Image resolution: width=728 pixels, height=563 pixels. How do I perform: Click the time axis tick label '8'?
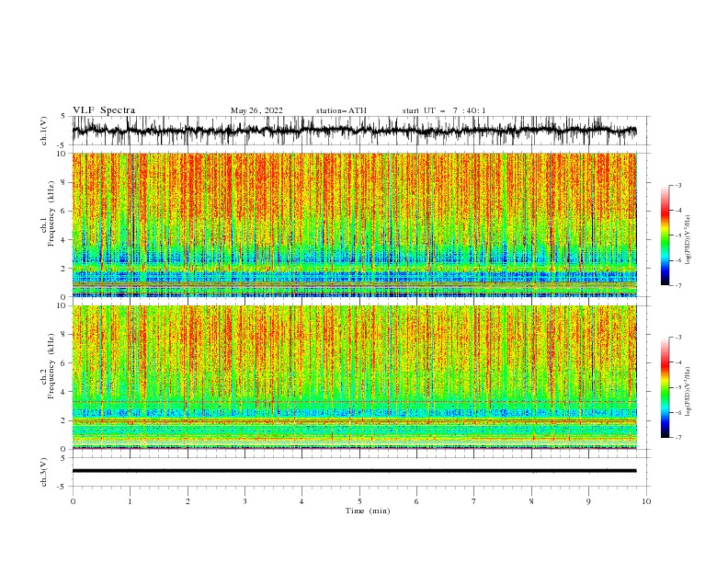coord(531,501)
